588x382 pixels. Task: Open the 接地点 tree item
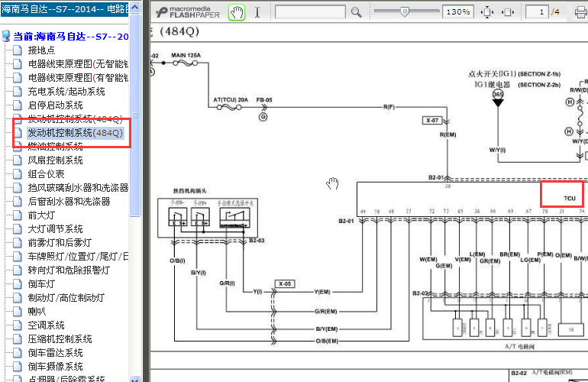(x=41, y=50)
